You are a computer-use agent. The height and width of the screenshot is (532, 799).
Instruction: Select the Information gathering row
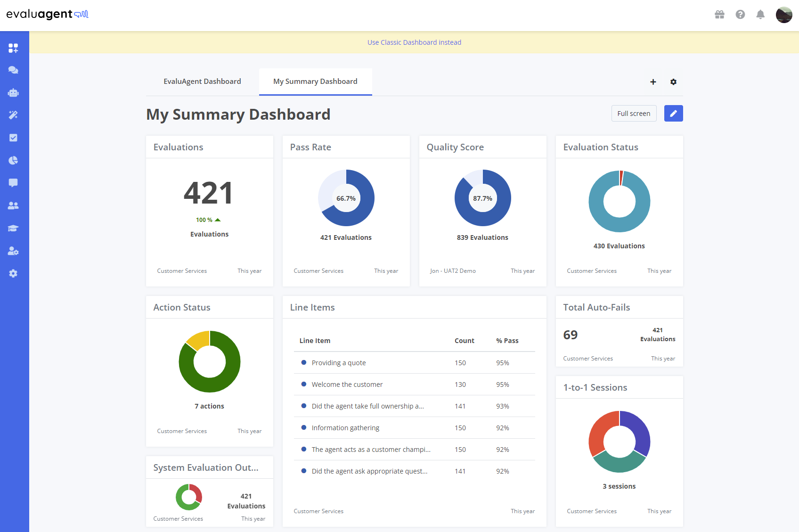[x=414, y=428]
